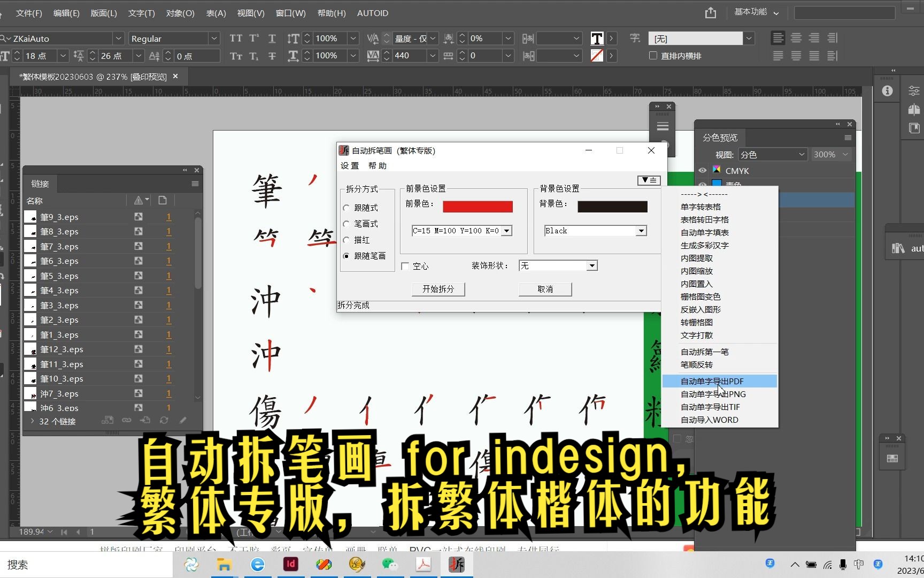
Task: Apply superscript from the character toolbar
Action: tap(254, 38)
